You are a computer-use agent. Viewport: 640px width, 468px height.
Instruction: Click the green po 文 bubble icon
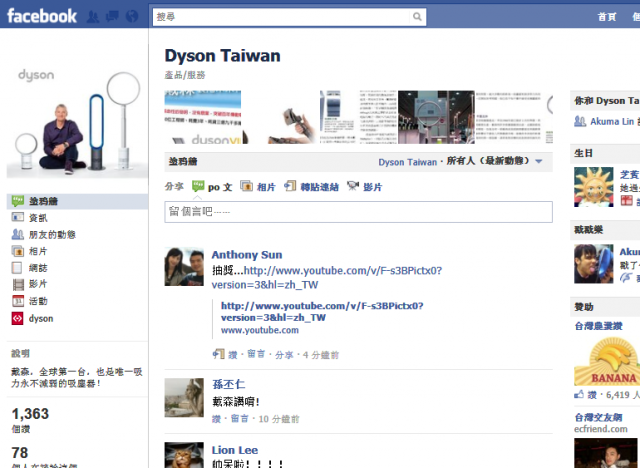coord(198,186)
